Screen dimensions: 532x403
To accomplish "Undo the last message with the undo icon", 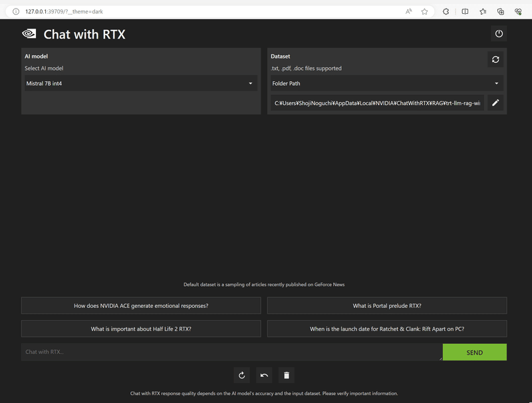I will [264, 375].
